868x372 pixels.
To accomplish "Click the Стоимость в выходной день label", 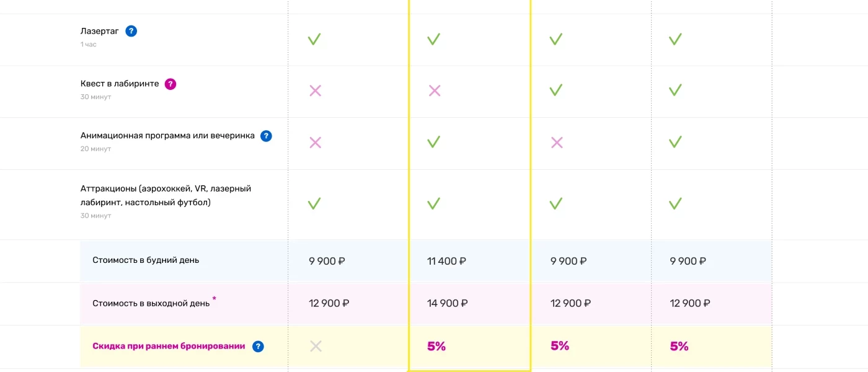I will coord(151,304).
